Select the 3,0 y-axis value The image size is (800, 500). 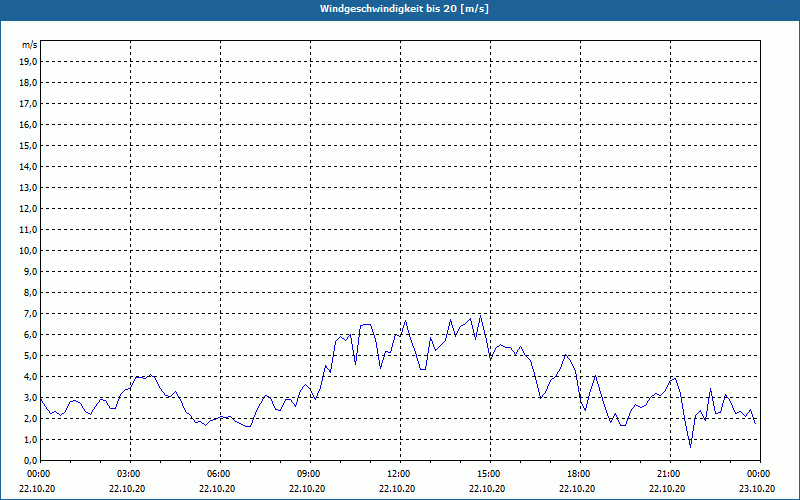point(31,397)
